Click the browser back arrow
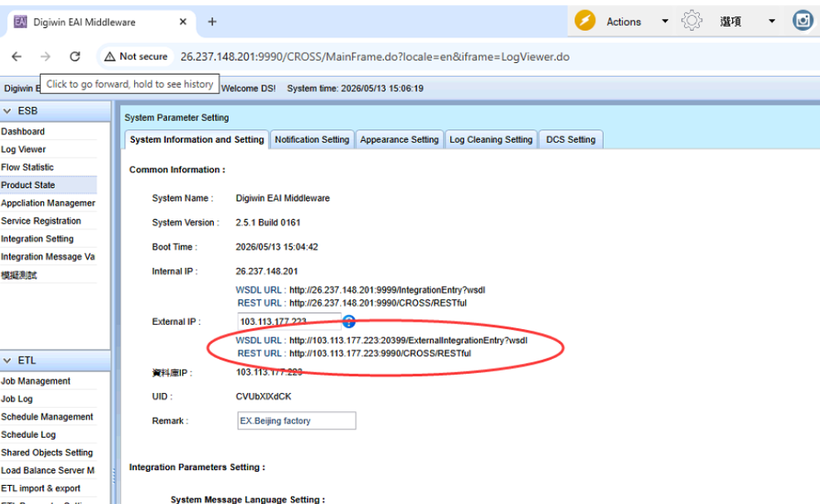This screenshot has width=820, height=504. coord(17,56)
